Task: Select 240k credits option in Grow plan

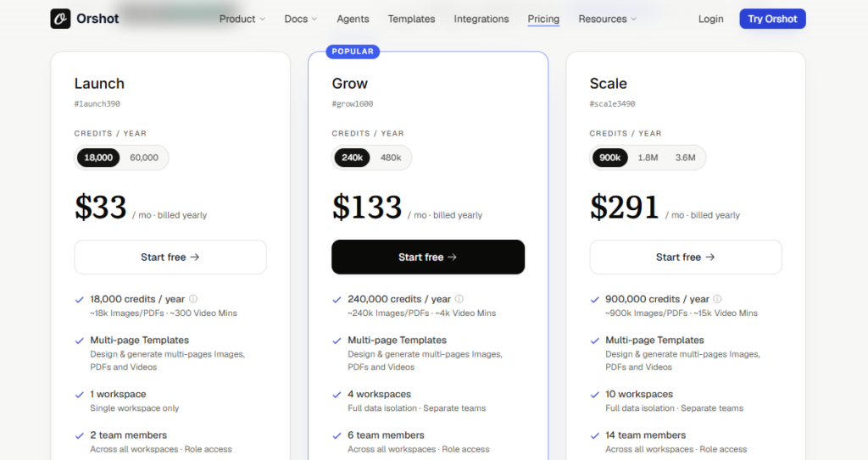Action: tap(352, 158)
